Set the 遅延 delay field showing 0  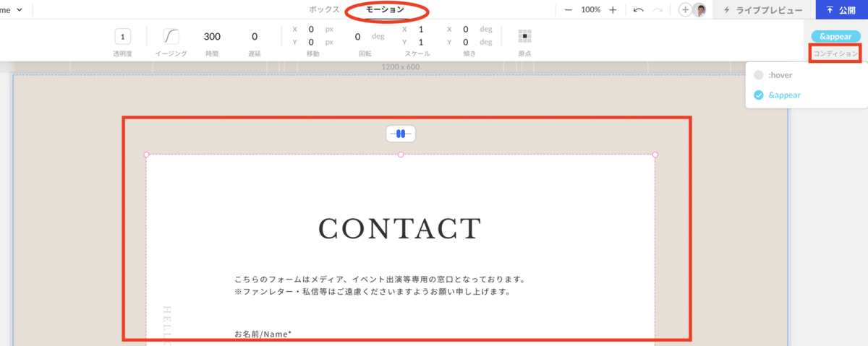tap(255, 37)
